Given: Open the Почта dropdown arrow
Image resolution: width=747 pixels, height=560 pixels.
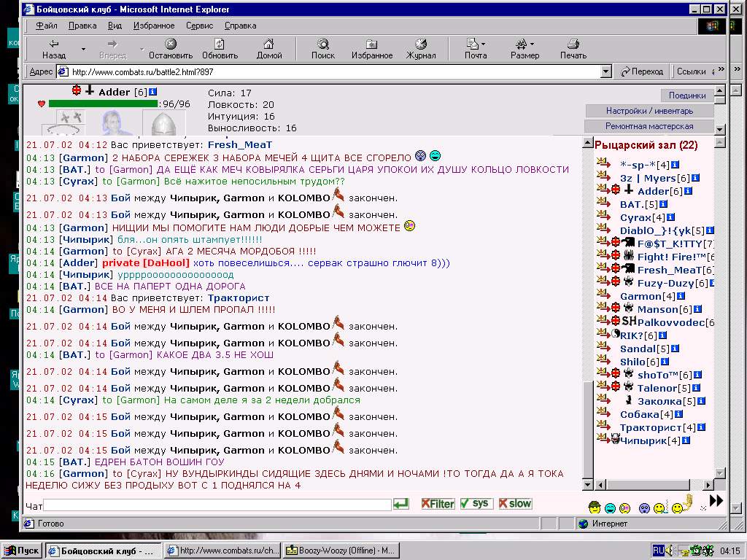Looking at the screenshot, I should point(484,44).
